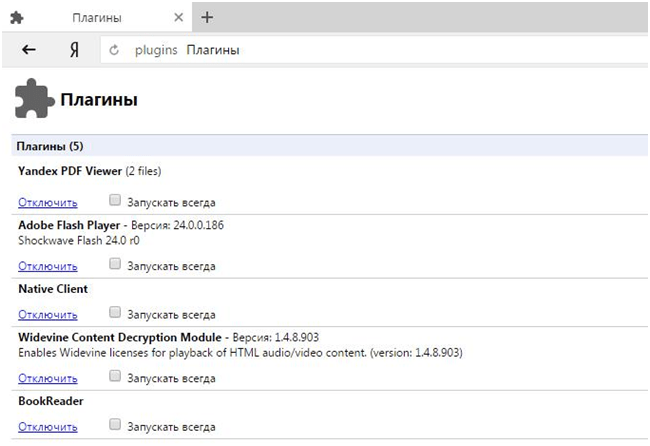Disable Widevine Content Decryption Module via Отключить
Image resolution: width=650 pixels, height=446 pixels.
(x=48, y=378)
